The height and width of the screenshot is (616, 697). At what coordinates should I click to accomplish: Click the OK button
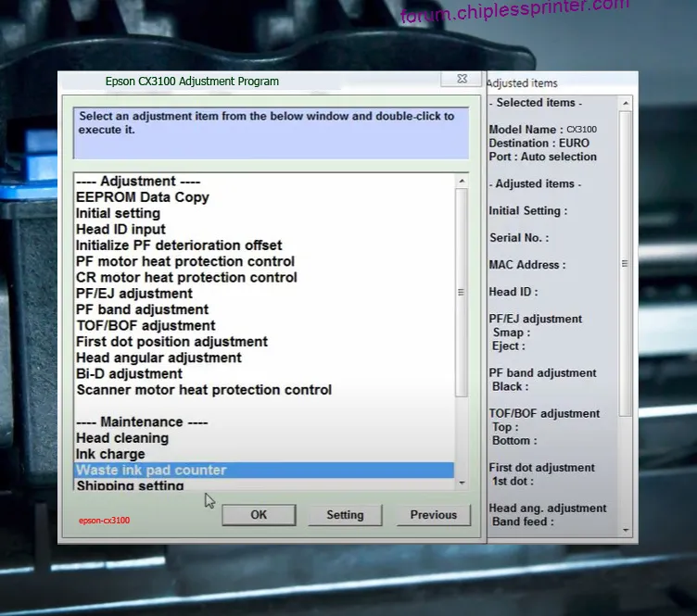259,515
